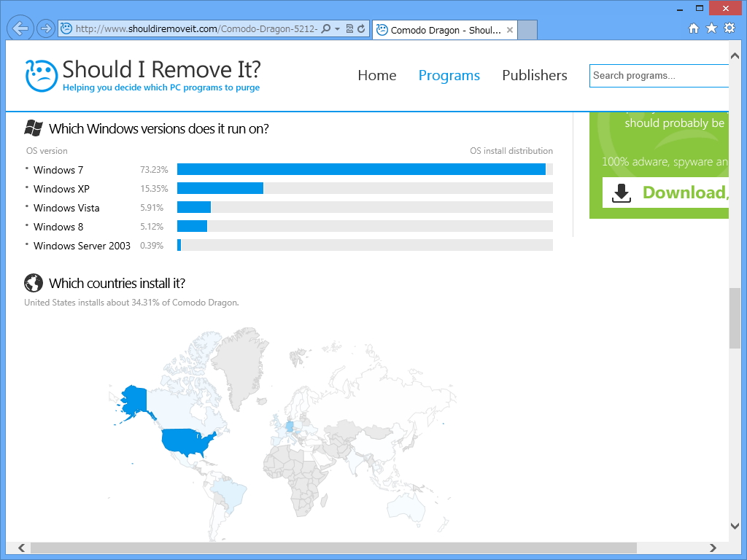Click the OS install distribution label
Viewport: 747px width, 560px height.
point(511,151)
